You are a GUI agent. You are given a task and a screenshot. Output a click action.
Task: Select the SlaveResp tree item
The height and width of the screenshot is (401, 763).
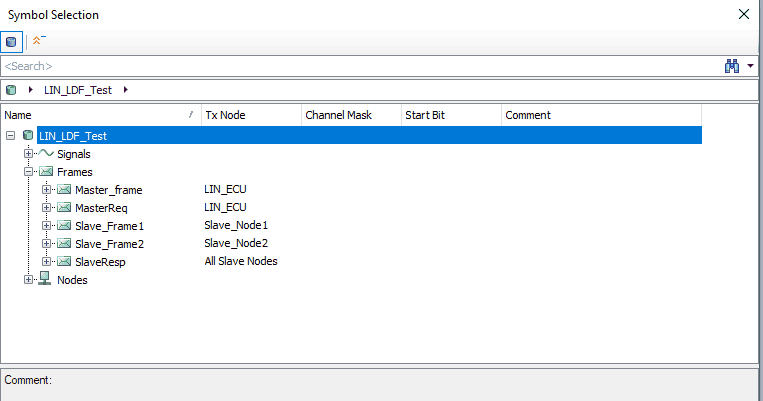(x=100, y=262)
